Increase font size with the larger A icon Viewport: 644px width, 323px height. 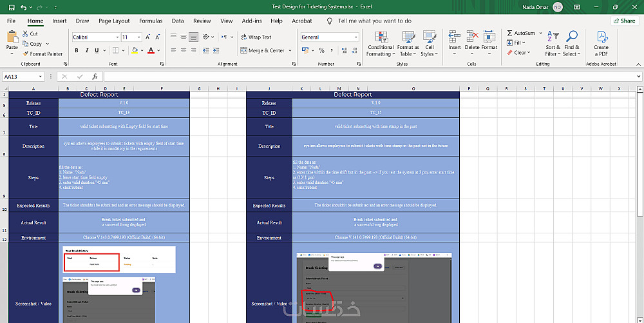point(148,37)
